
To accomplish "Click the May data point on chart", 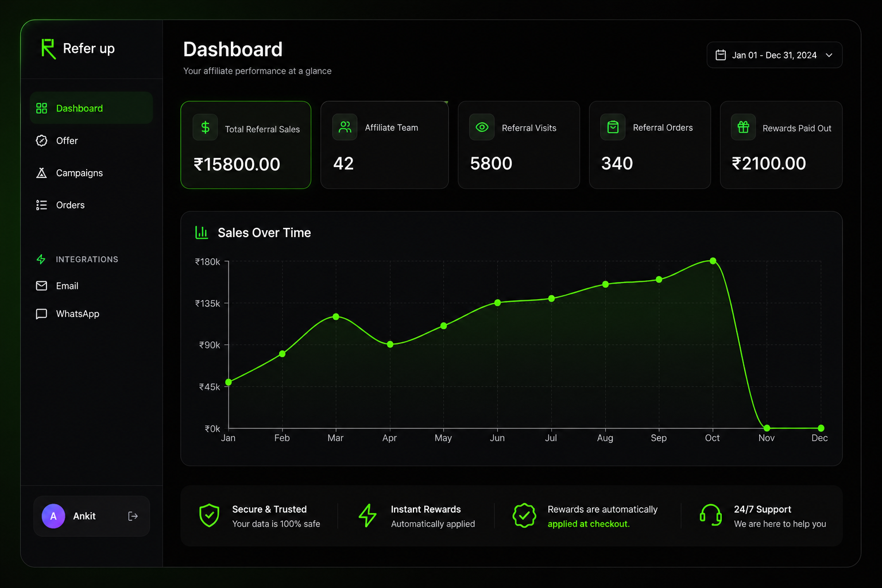I will 444,326.
